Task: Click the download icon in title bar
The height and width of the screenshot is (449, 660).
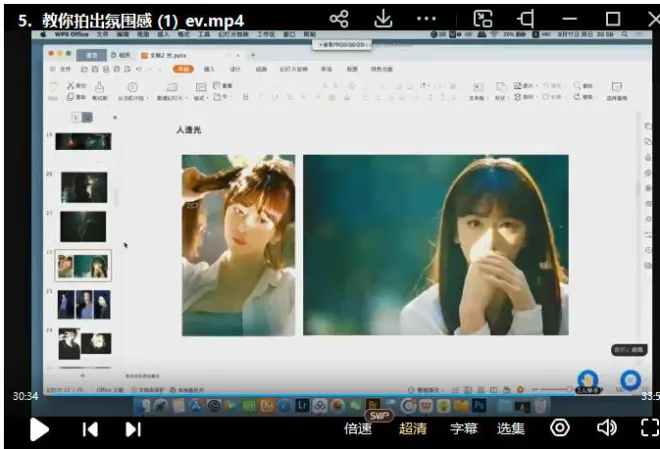Action: coord(383,18)
